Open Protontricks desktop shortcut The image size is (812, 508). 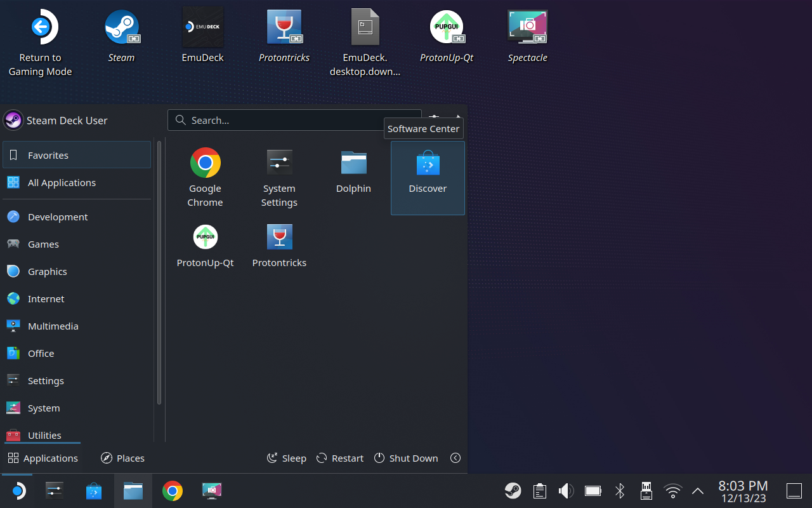(x=284, y=37)
